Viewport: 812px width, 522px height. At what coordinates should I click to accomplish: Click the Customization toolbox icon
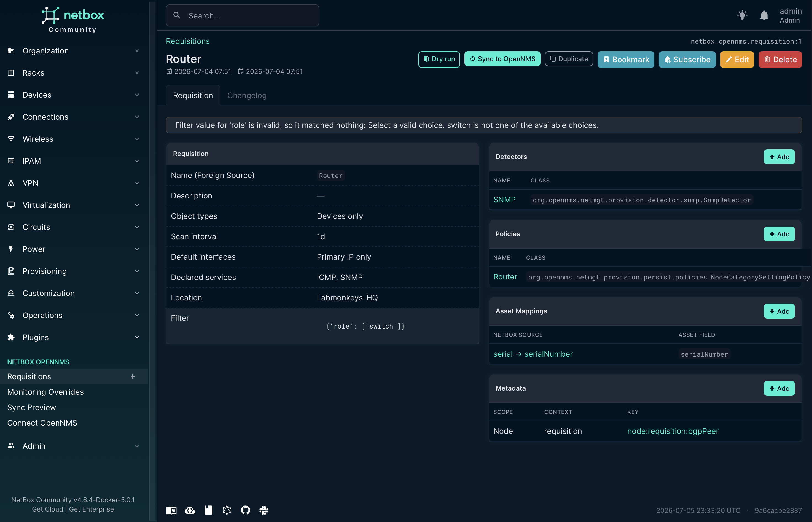pyautogui.click(x=11, y=293)
